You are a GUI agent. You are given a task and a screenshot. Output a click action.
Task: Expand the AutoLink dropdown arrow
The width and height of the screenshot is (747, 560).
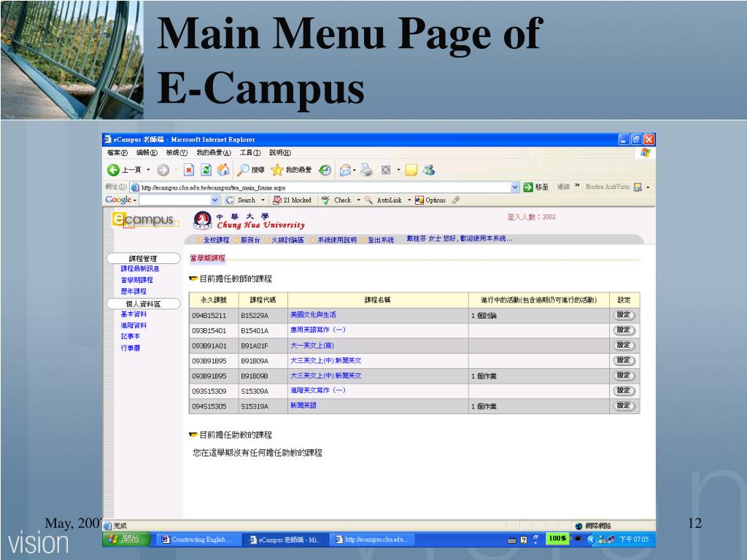click(409, 201)
